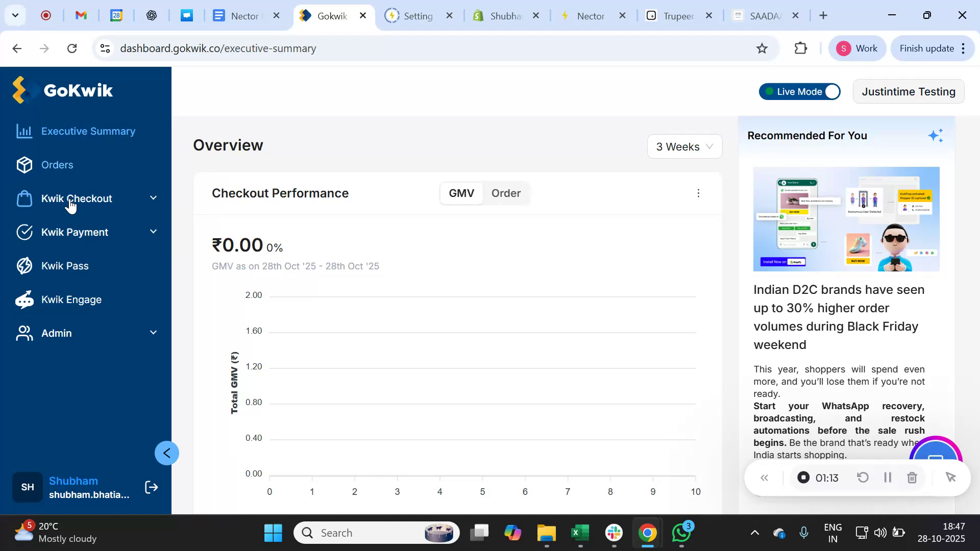
Task: Open the Orders section in sidebar
Action: coord(57,165)
